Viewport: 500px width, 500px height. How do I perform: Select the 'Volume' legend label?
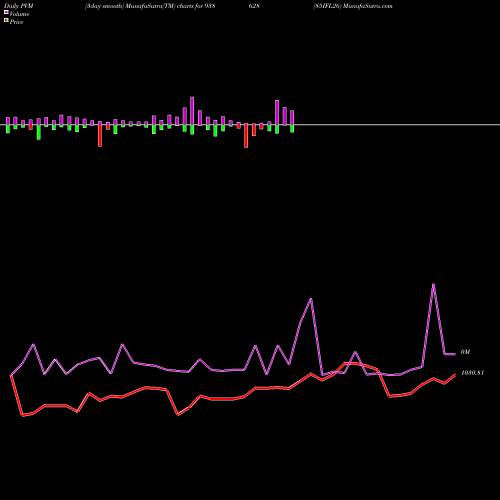tap(19, 14)
